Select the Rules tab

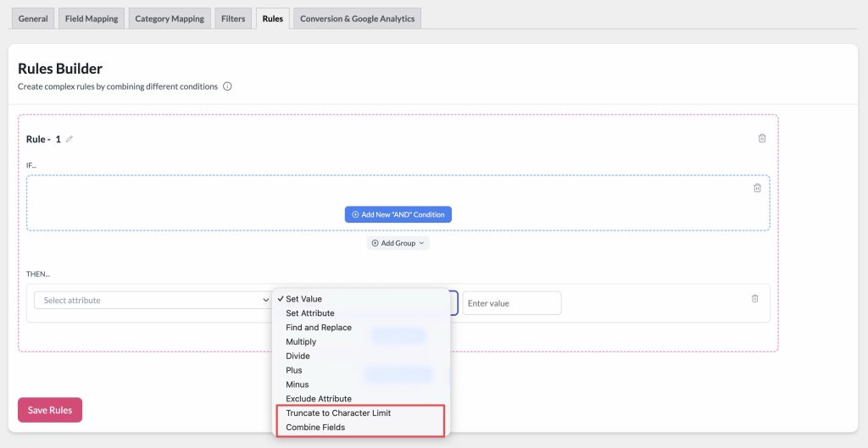pyautogui.click(x=273, y=19)
